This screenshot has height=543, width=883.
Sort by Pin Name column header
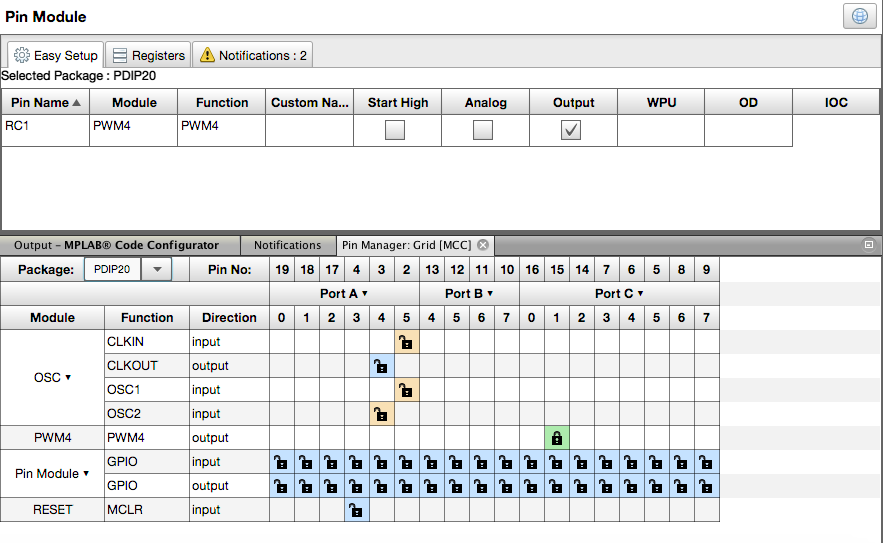click(x=45, y=102)
